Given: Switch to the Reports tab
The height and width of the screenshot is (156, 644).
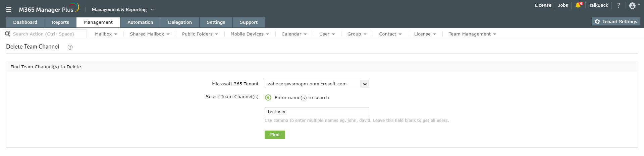Looking at the screenshot, I should pyautogui.click(x=60, y=22).
